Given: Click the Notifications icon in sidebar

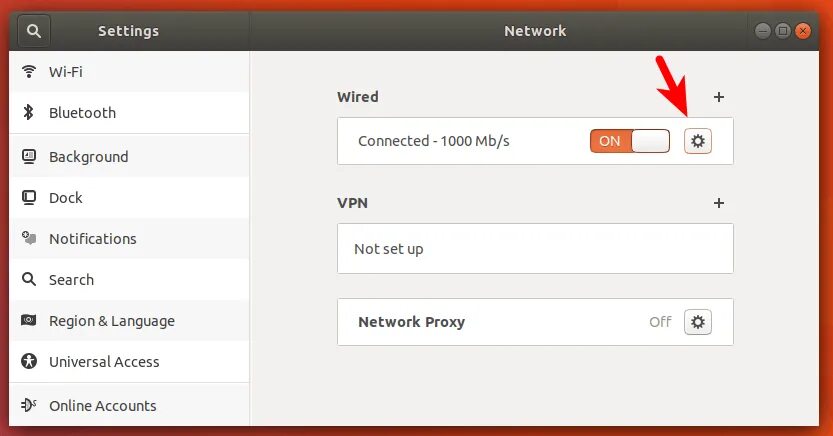Looking at the screenshot, I should (29, 239).
